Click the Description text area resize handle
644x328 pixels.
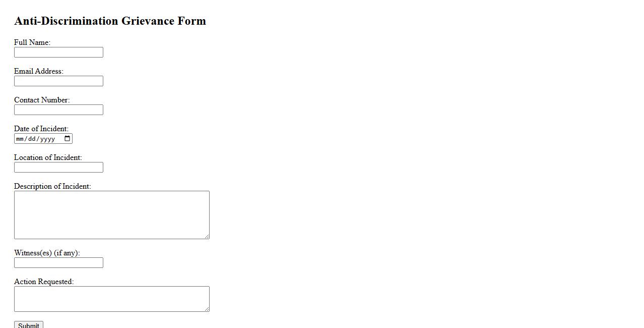[x=207, y=236]
